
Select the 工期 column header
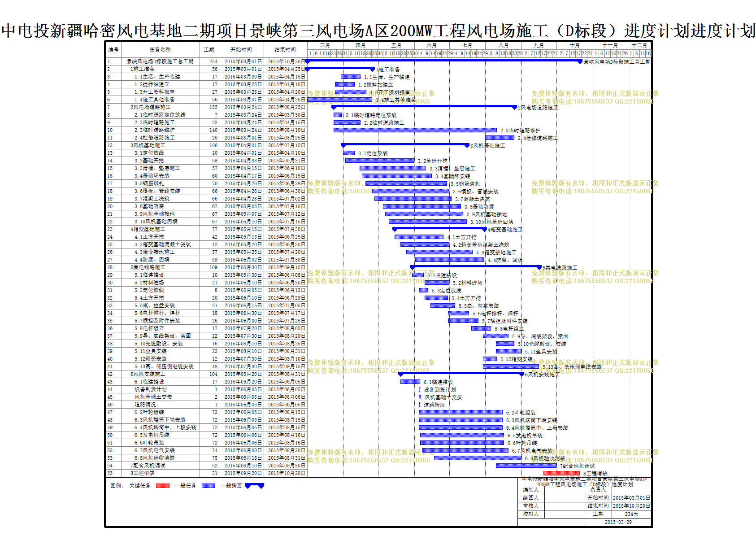click(x=209, y=50)
